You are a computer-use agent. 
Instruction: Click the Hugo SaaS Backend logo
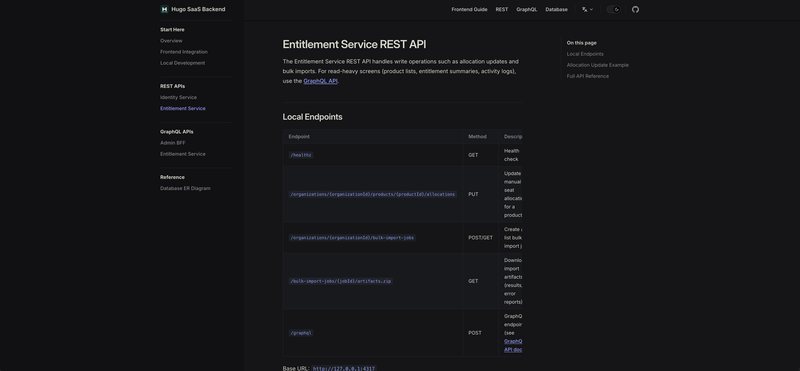click(x=164, y=9)
